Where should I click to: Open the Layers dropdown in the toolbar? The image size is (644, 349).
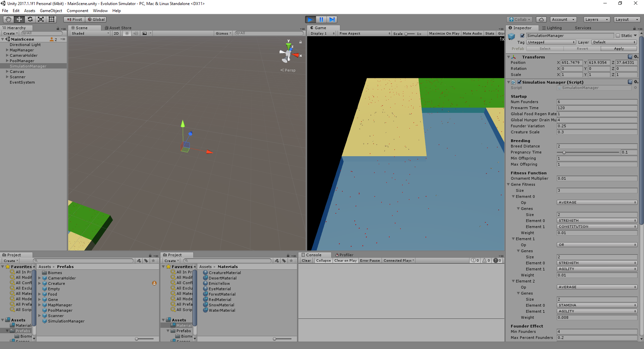point(596,19)
